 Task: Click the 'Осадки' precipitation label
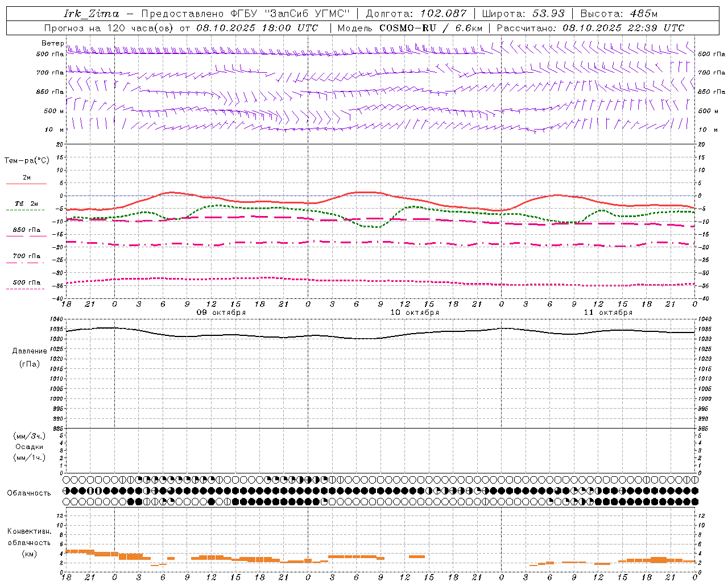pyautogui.click(x=30, y=447)
